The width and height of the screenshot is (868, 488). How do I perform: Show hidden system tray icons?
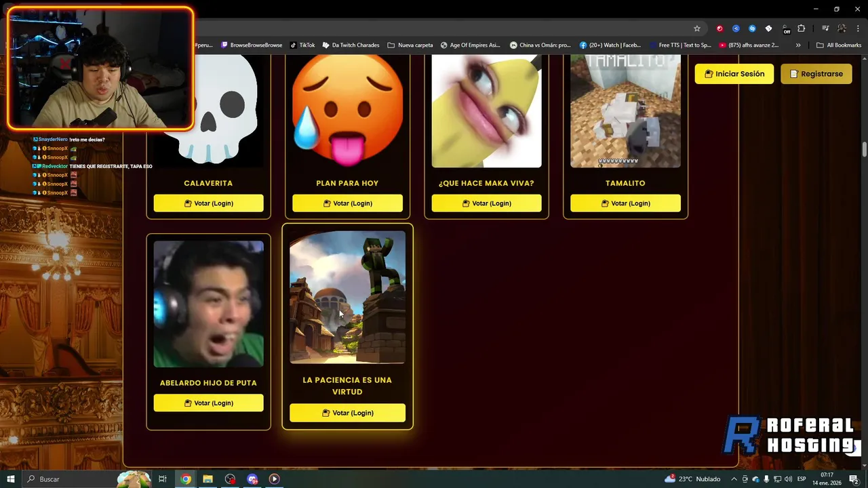[x=734, y=479]
